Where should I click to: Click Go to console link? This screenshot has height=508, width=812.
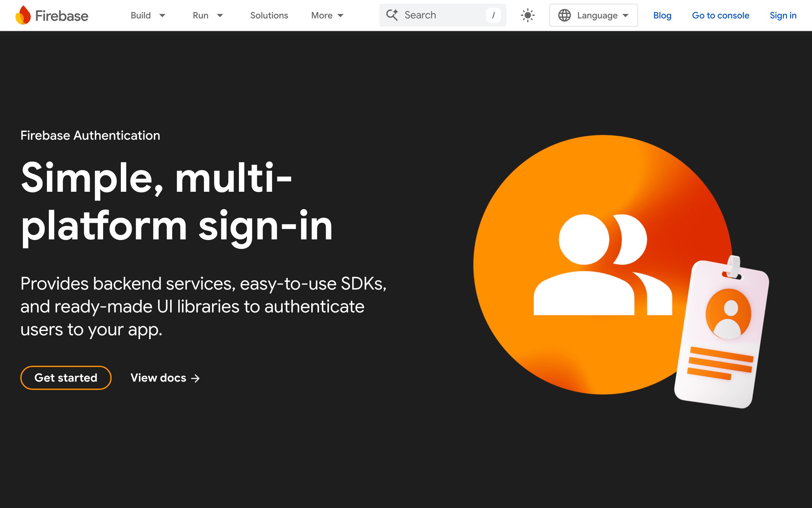720,15
